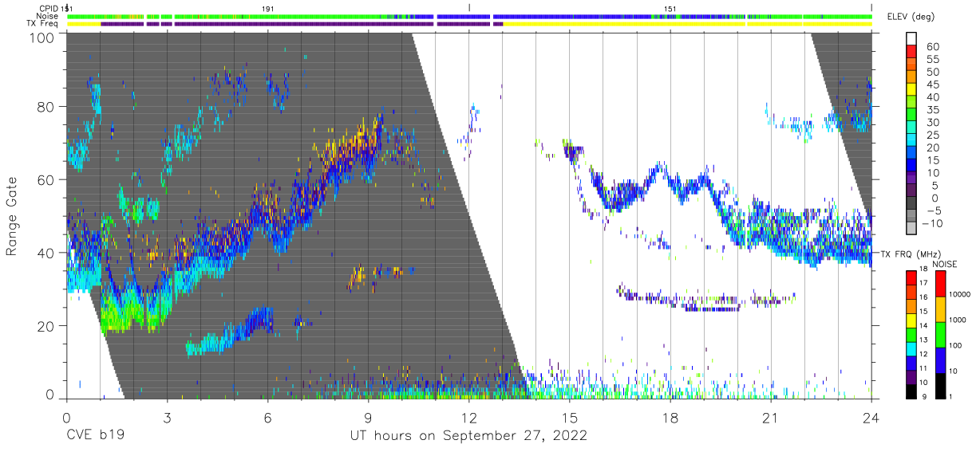Click the blue 11-12 MHz TX FRQ segment
Image resolution: width=980 pixels, height=452 pixels.
(x=911, y=362)
